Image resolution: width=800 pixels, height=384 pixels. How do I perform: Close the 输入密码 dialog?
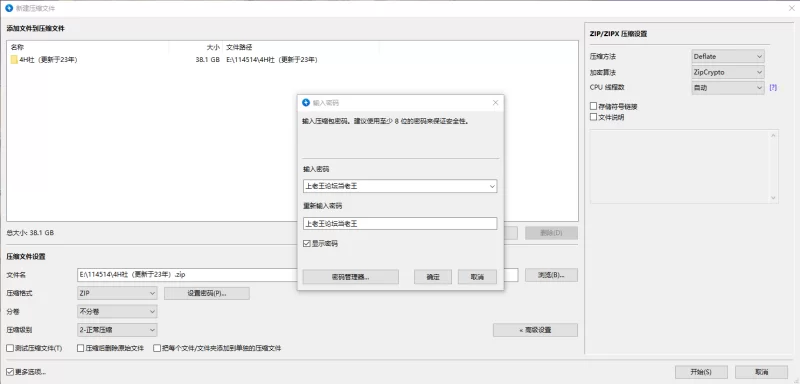tap(495, 103)
